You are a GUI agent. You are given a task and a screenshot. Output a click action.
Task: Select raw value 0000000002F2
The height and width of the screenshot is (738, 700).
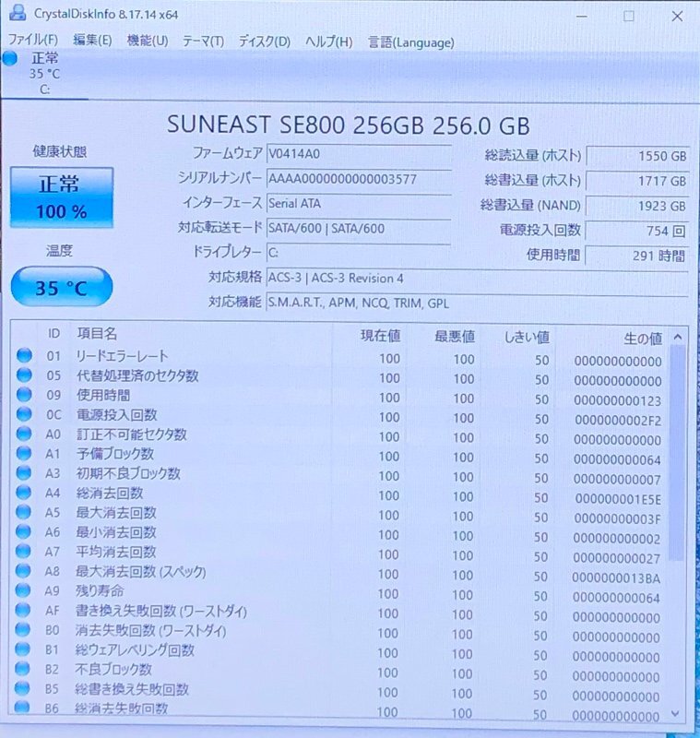618,421
